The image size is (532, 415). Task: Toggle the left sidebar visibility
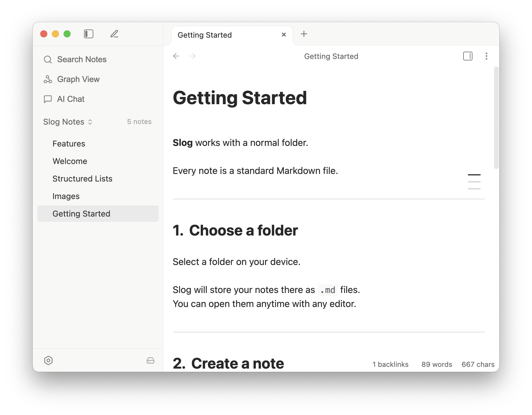tap(89, 34)
